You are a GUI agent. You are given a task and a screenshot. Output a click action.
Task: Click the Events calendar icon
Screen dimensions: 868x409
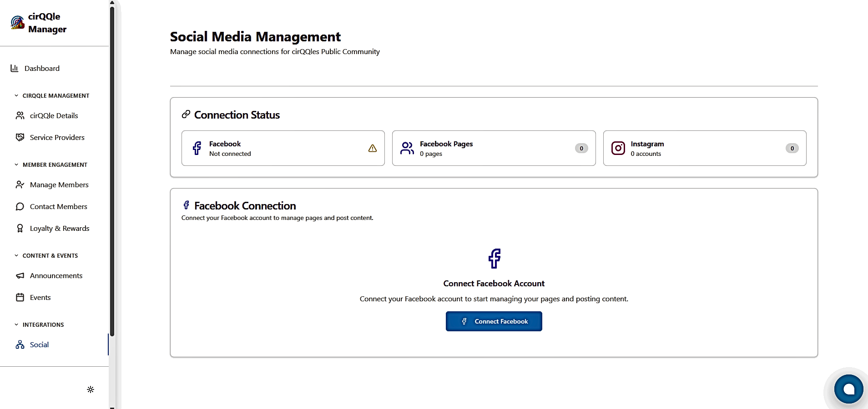coord(20,297)
